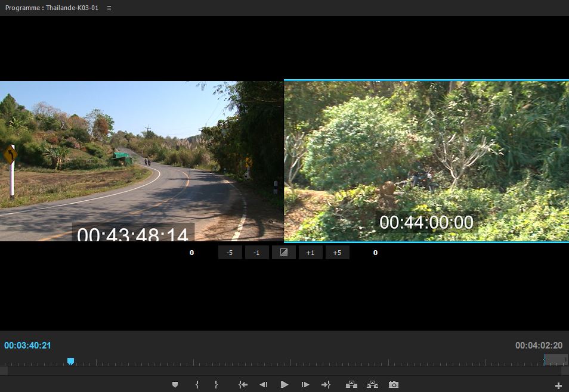Trim backward one frame with -1 button
Viewport: 569px width, 392px height.
pyautogui.click(x=256, y=253)
